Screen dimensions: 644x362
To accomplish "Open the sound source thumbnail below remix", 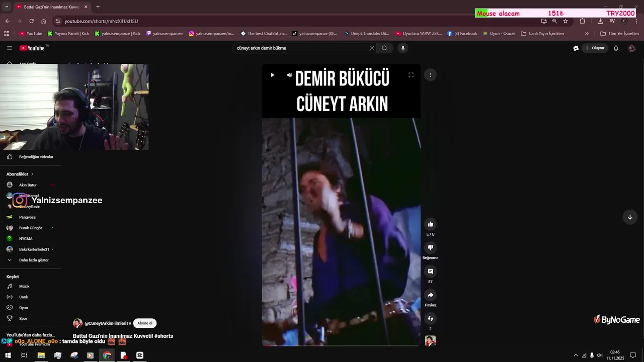I will [430, 341].
